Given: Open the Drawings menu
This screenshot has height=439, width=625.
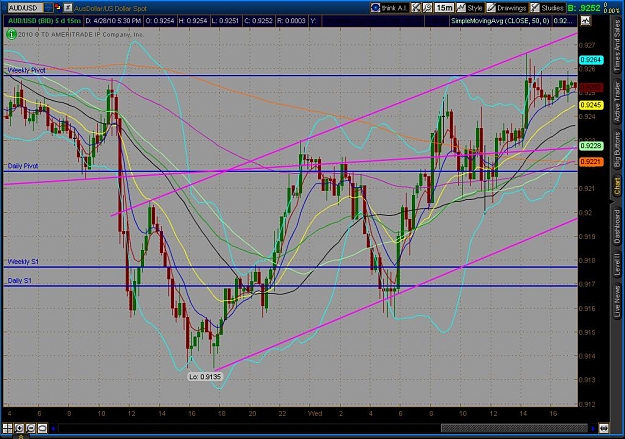Looking at the screenshot, I should coord(507,8).
